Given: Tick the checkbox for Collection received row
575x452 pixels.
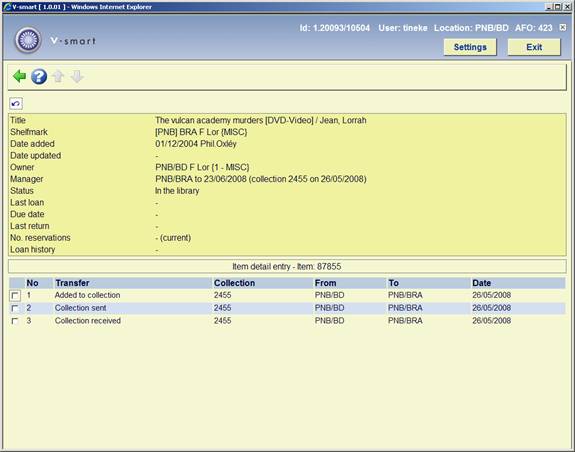Looking at the screenshot, I should pos(15,321).
